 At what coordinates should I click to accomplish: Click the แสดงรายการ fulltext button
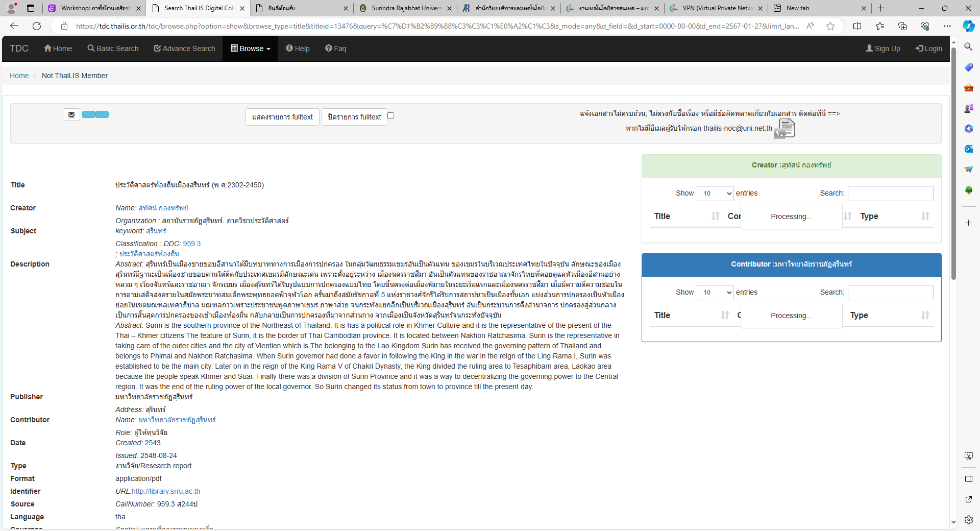[x=282, y=117]
